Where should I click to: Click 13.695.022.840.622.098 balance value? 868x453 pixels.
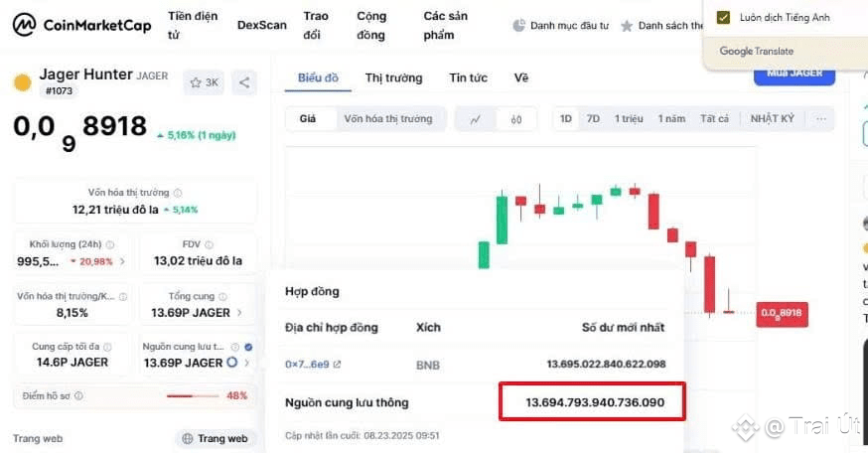pyautogui.click(x=606, y=364)
